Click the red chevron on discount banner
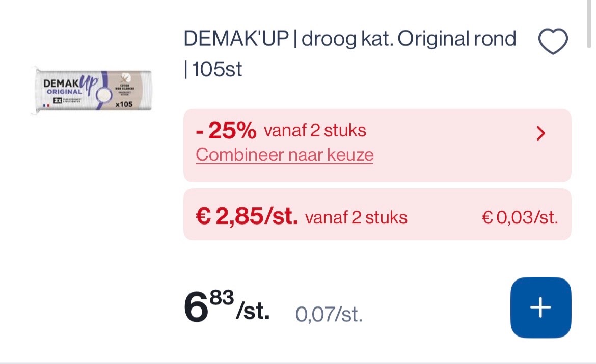Viewport: 596px width, 364px height. 541,133
